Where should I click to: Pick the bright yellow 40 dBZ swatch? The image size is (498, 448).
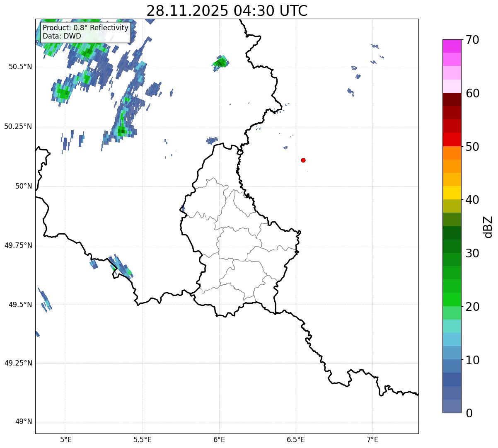coord(452,193)
